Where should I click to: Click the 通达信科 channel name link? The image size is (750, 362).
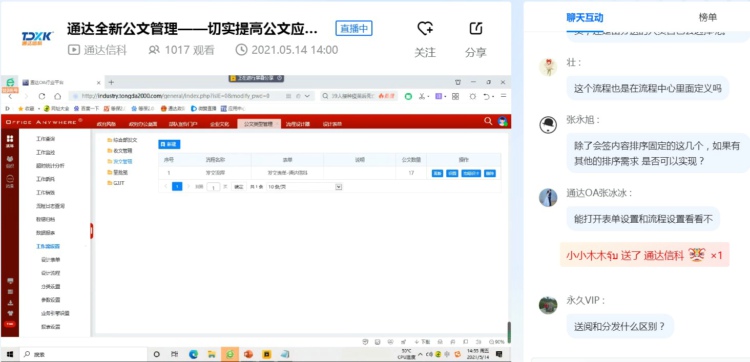105,50
